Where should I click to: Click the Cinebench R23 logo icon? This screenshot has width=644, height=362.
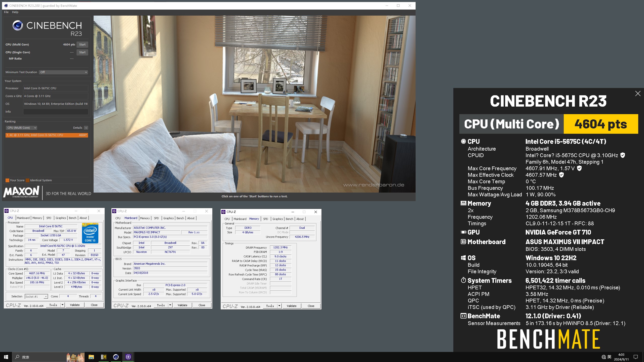click(x=18, y=25)
